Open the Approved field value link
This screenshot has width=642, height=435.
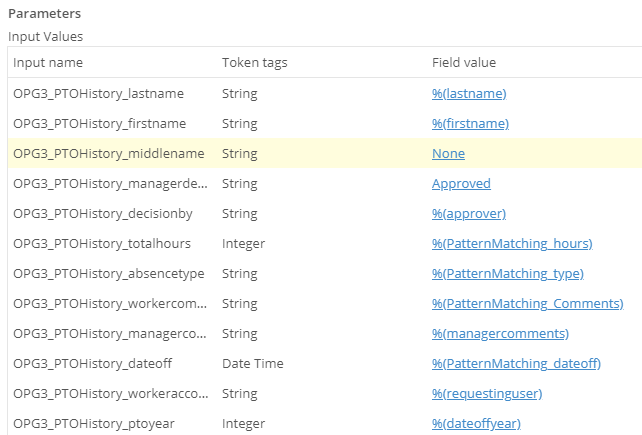click(461, 184)
